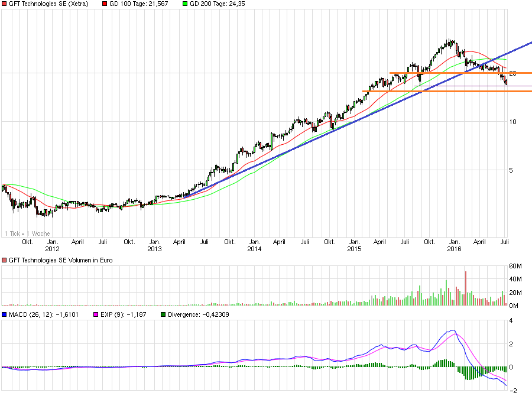
Task: Click the green GD 200 Tage legend swatch
Action: 185,4
